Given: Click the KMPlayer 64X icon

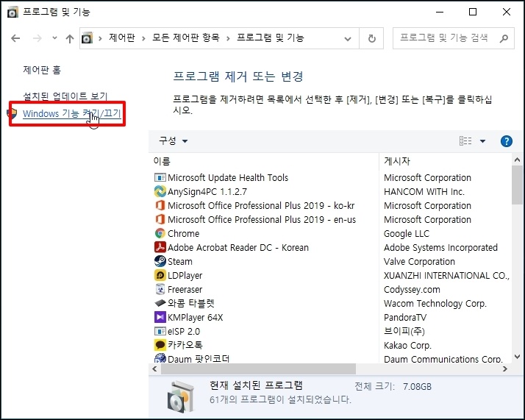Looking at the screenshot, I should click(160, 317).
